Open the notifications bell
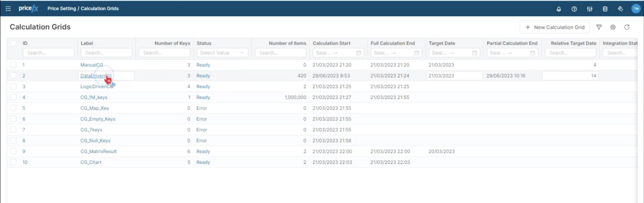This screenshot has width=644, height=203. click(559, 9)
